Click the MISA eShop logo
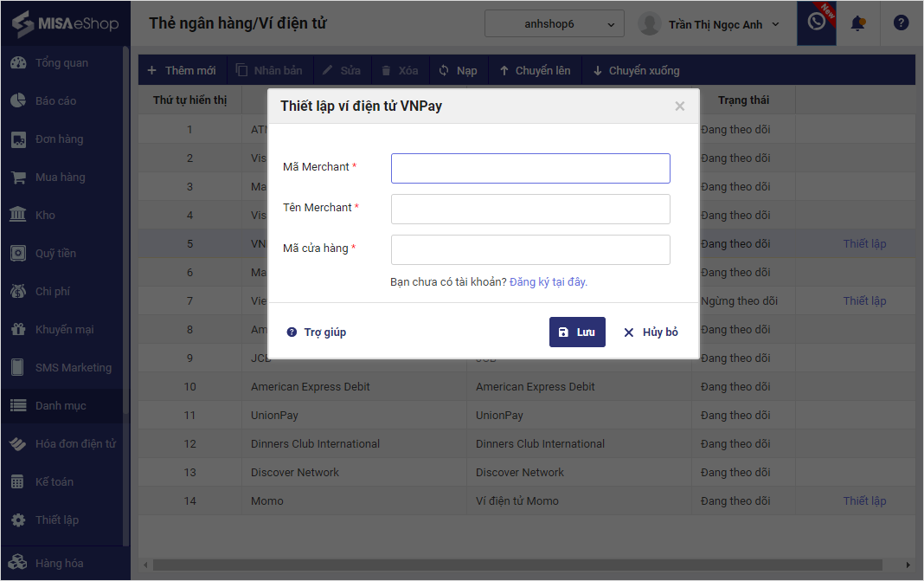924x581 pixels. pos(65,23)
